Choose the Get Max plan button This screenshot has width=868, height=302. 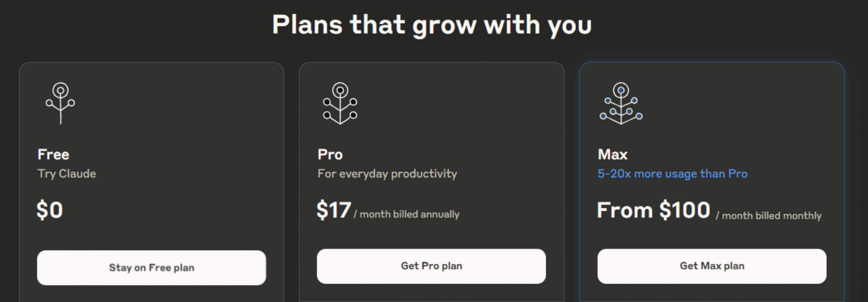click(x=712, y=266)
